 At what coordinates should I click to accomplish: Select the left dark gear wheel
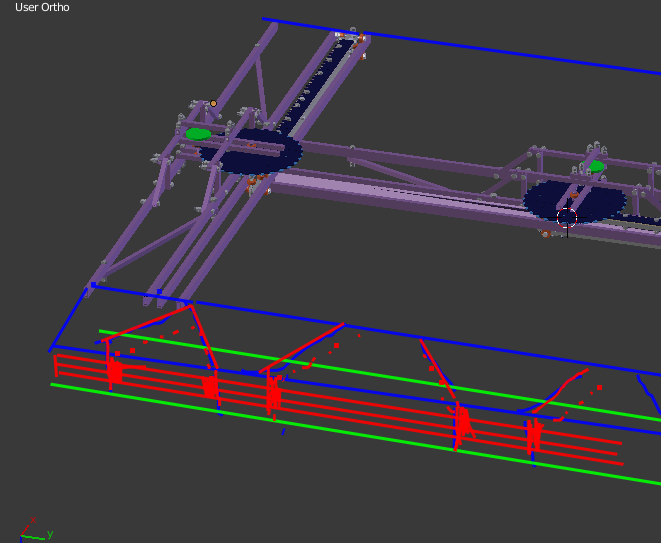tap(252, 152)
